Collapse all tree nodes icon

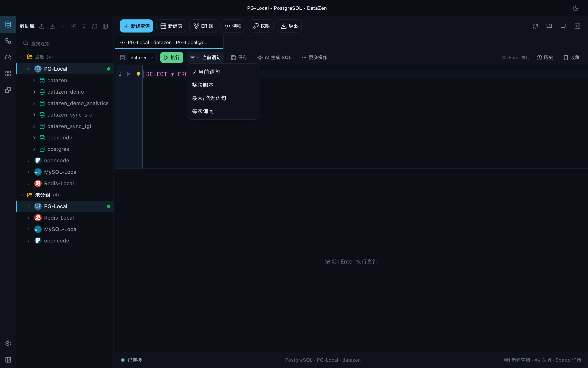click(x=84, y=26)
